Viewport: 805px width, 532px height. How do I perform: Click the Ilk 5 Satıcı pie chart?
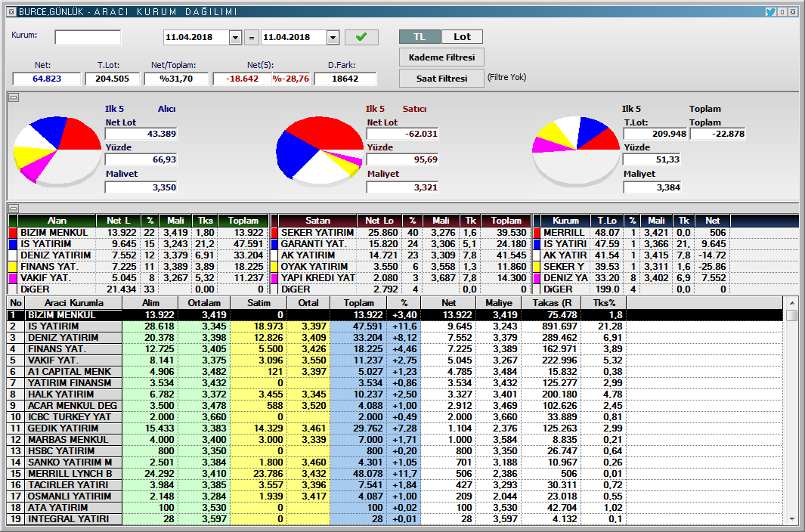[320, 151]
